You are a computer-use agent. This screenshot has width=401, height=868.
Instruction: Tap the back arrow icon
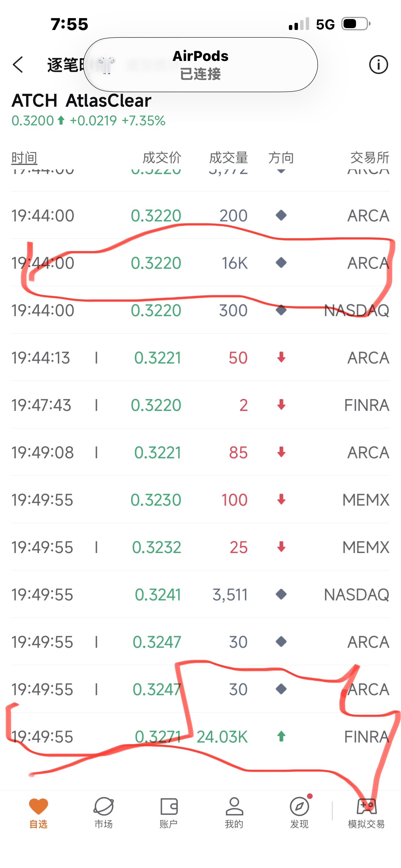(18, 64)
